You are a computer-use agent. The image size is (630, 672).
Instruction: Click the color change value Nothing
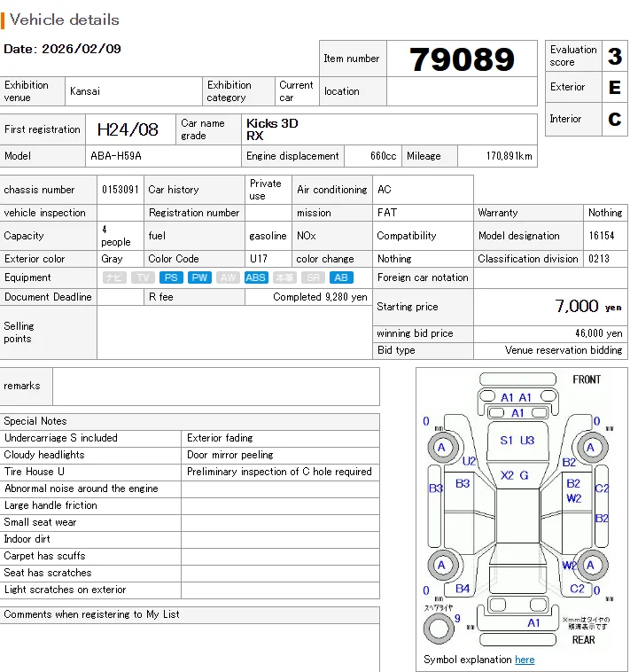[394, 259]
